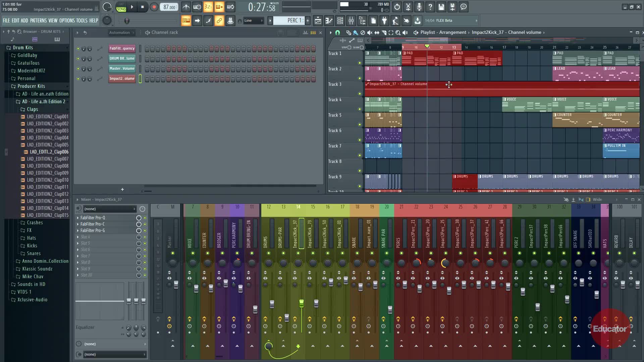The width and height of the screenshot is (644, 362).
Task: Click the Play button in the transport
Action: tap(132, 7)
